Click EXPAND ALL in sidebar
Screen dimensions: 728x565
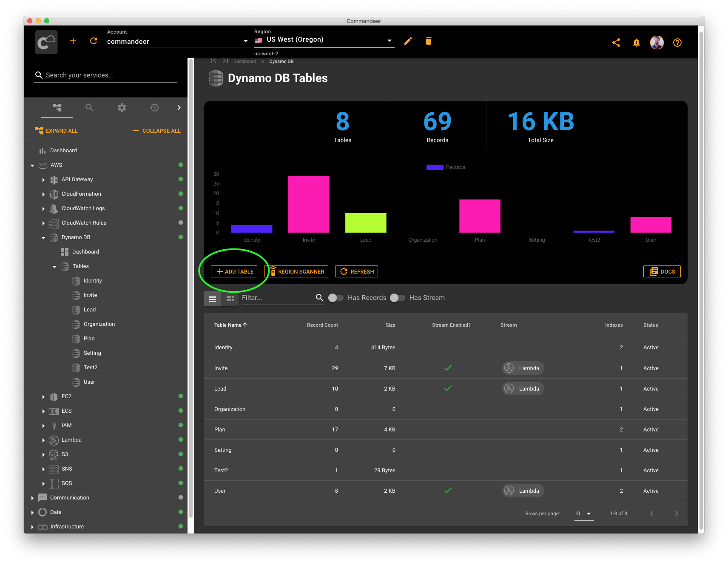point(57,131)
